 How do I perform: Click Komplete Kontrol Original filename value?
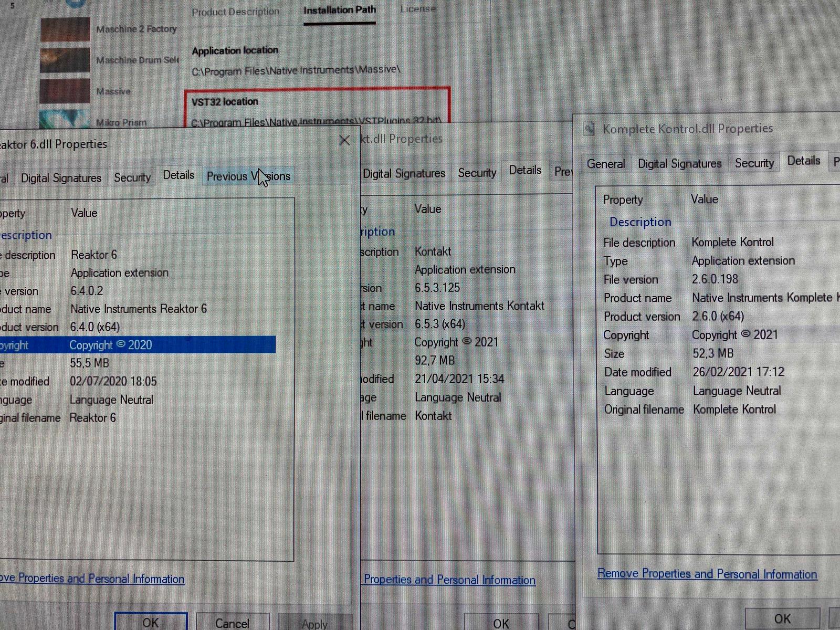pos(734,409)
